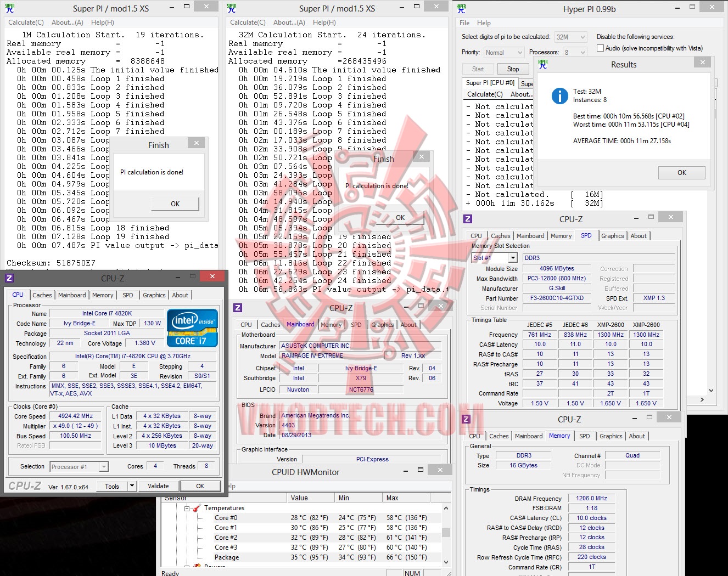
Task: Click the DRAM Frequency value 1206.0 MHz
Action: click(592, 499)
